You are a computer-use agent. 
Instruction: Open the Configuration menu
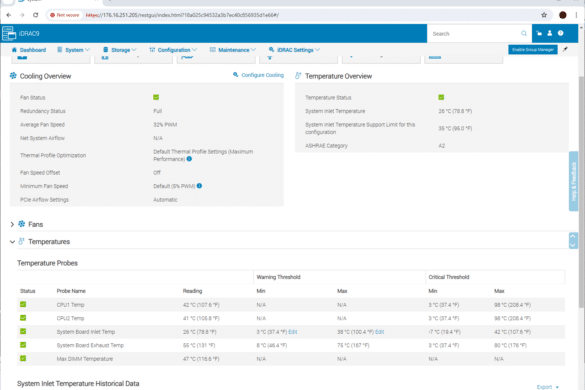coord(173,50)
